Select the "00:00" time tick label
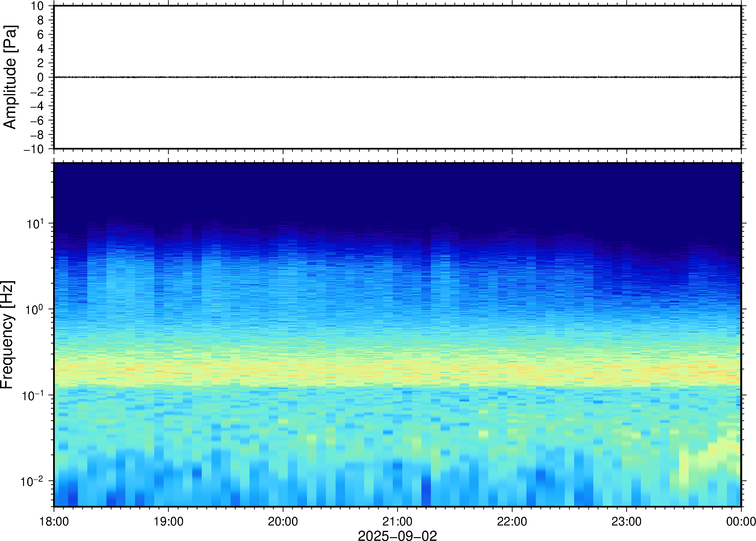Screen dimensions: 756x541 (741, 521)
